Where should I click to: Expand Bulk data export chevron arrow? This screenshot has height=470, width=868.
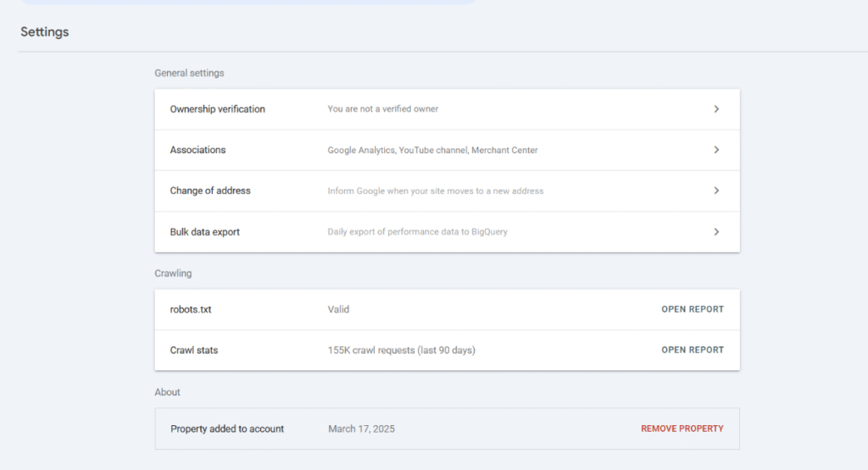tap(716, 232)
